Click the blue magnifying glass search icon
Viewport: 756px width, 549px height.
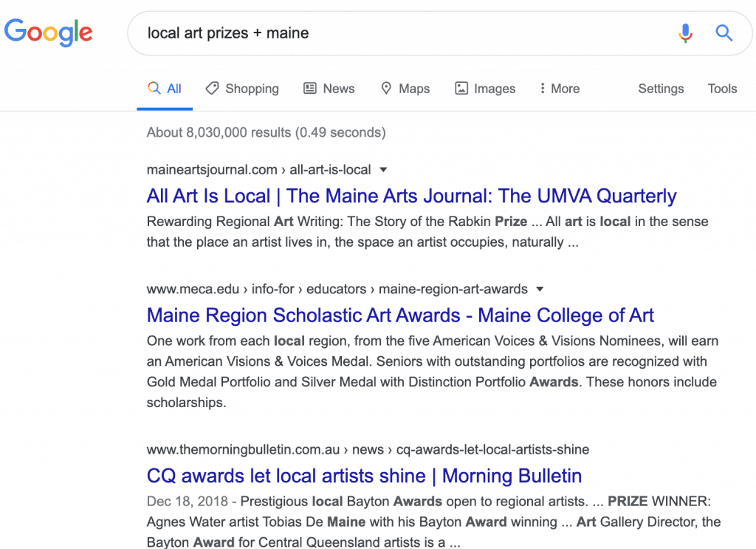(x=724, y=33)
